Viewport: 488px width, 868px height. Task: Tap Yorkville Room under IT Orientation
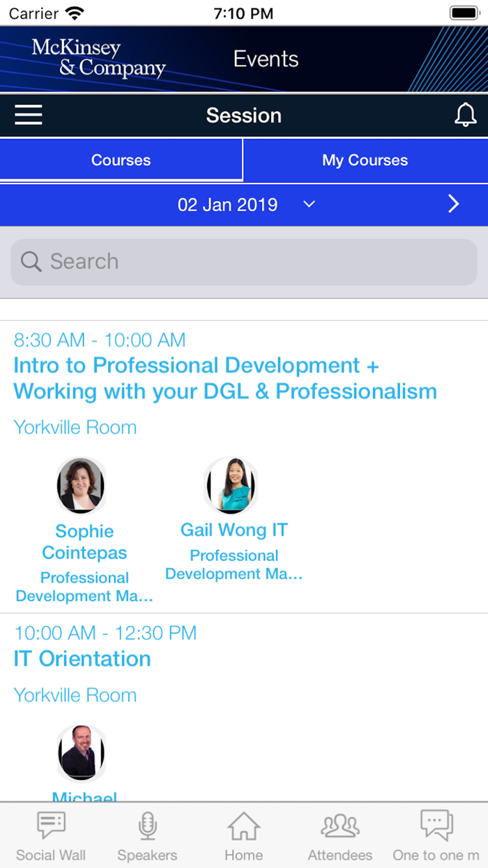click(x=75, y=695)
